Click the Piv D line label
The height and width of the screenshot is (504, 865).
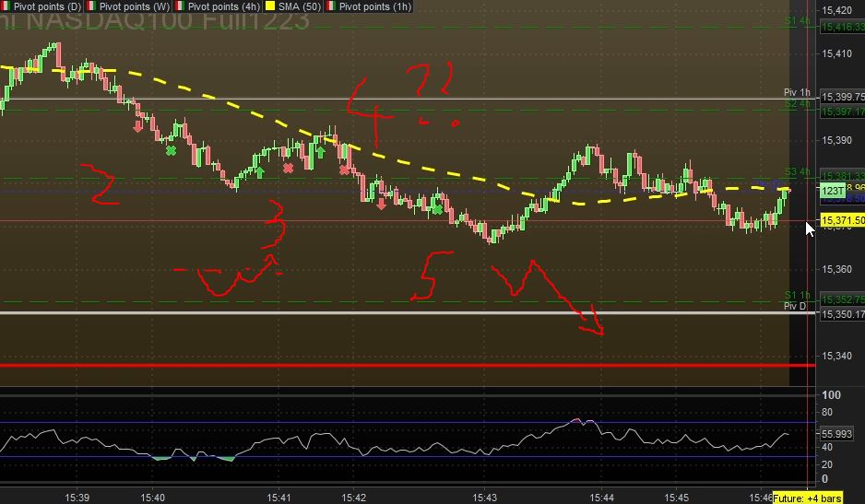[795, 306]
